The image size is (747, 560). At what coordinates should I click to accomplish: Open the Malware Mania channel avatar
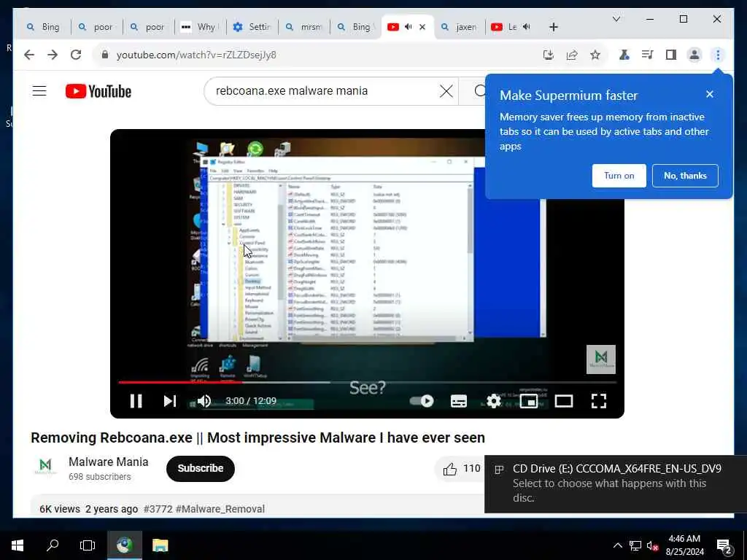[x=45, y=467]
